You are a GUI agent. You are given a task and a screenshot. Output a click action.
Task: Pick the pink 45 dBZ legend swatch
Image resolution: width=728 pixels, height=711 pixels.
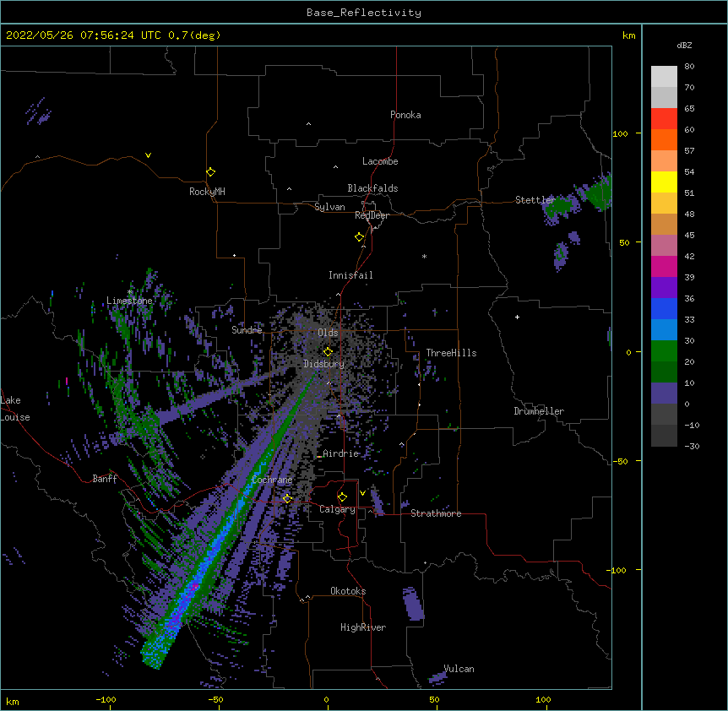664,246
